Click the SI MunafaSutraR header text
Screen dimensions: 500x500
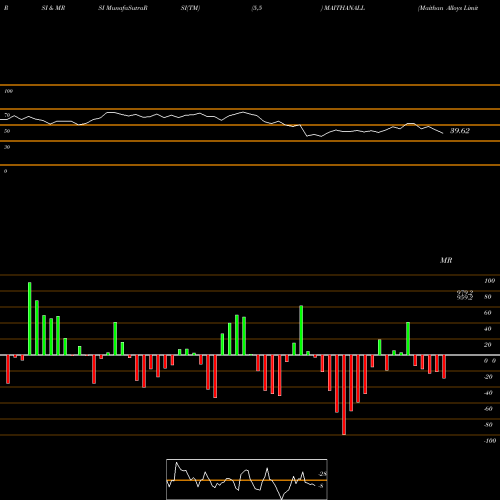point(123,8)
